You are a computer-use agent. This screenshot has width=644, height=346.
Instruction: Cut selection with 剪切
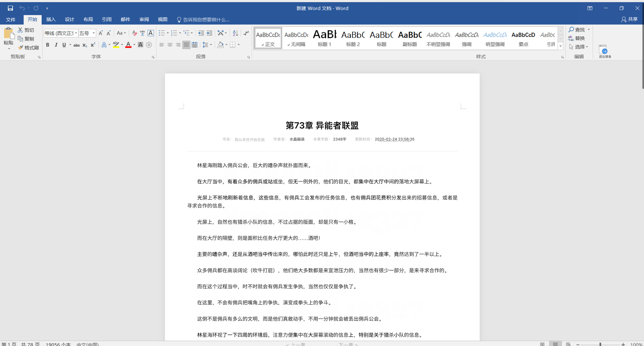tap(26, 30)
